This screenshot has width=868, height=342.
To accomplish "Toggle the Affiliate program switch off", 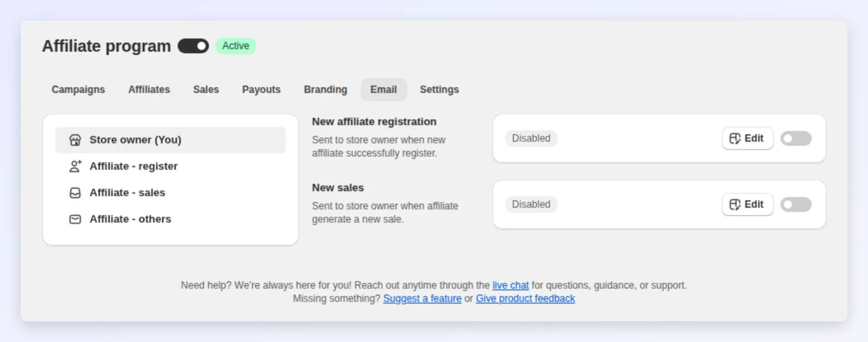I will [193, 46].
